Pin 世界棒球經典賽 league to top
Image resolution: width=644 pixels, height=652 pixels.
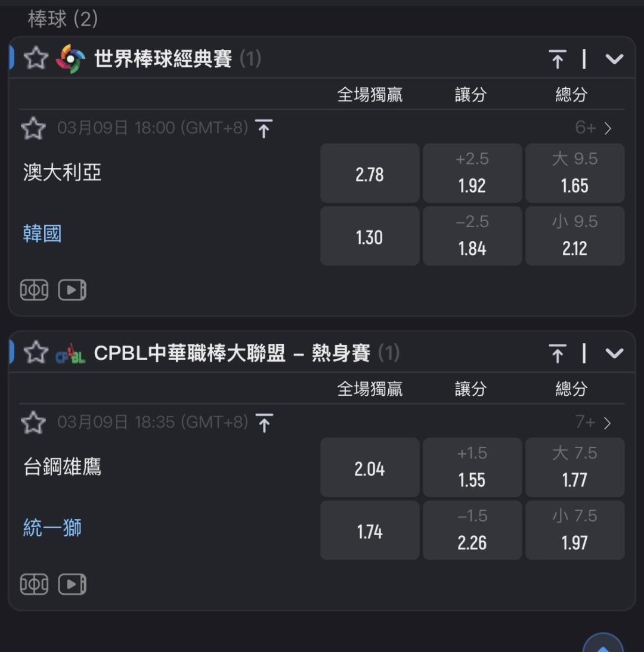pos(558,59)
